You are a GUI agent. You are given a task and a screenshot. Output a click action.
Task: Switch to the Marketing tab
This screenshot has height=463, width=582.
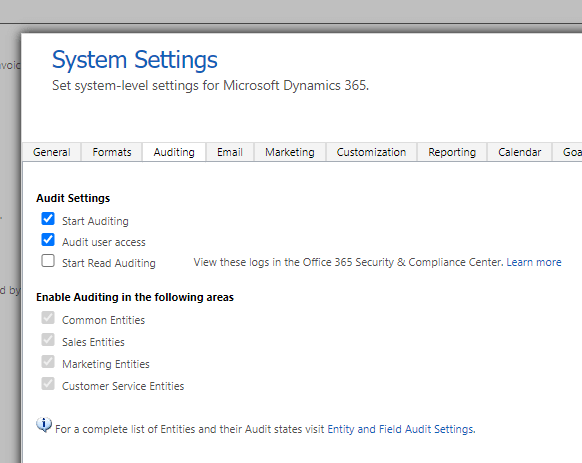click(290, 152)
